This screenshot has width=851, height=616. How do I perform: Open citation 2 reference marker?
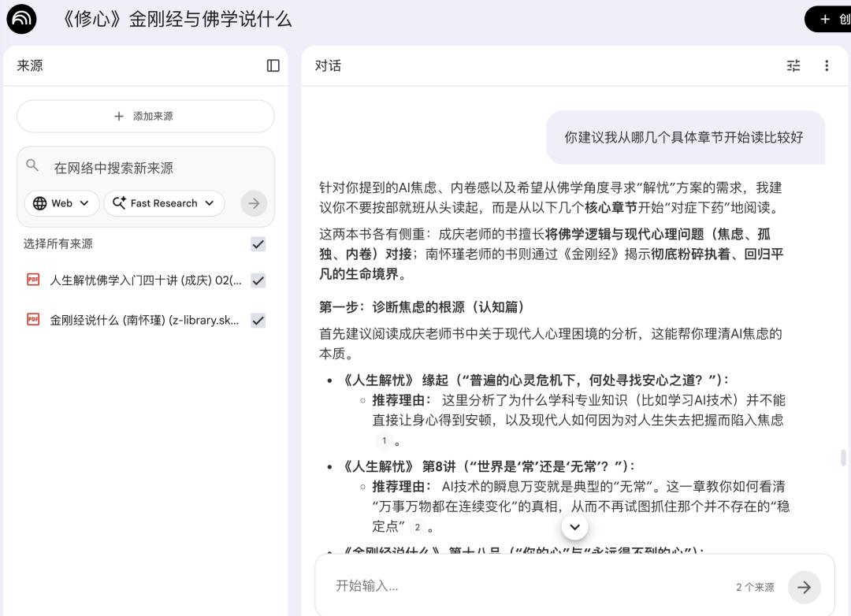point(418,527)
